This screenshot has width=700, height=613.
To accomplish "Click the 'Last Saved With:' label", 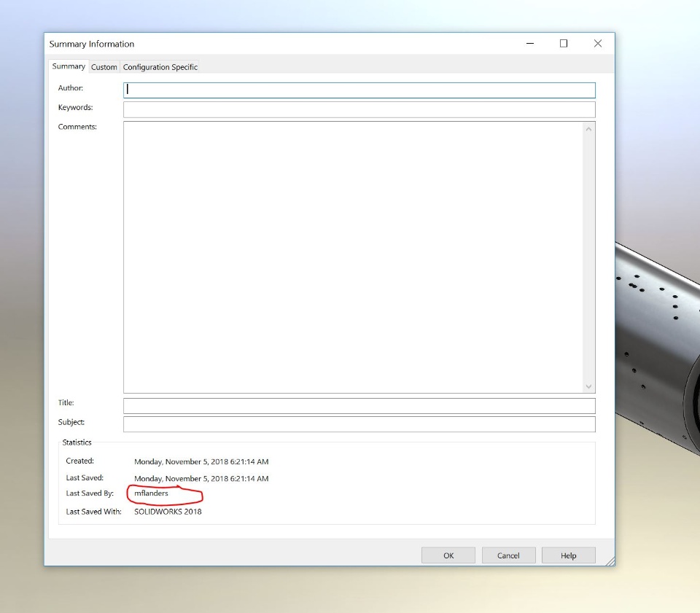I will [94, 512].
